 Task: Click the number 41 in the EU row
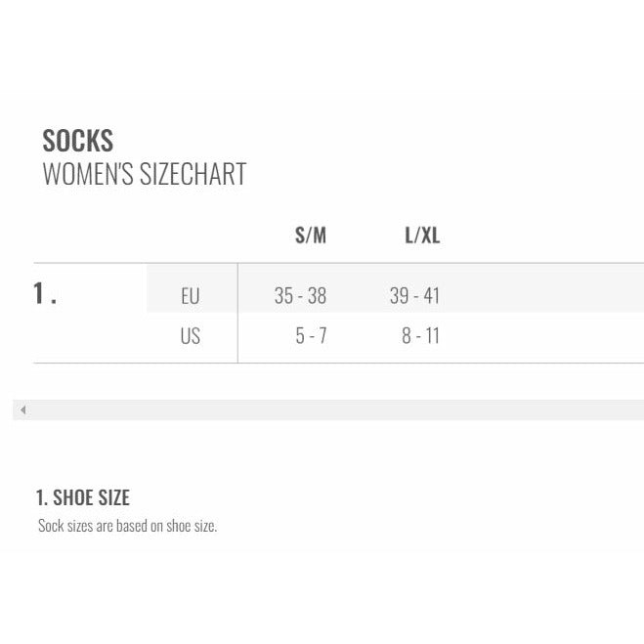(431, 295)
